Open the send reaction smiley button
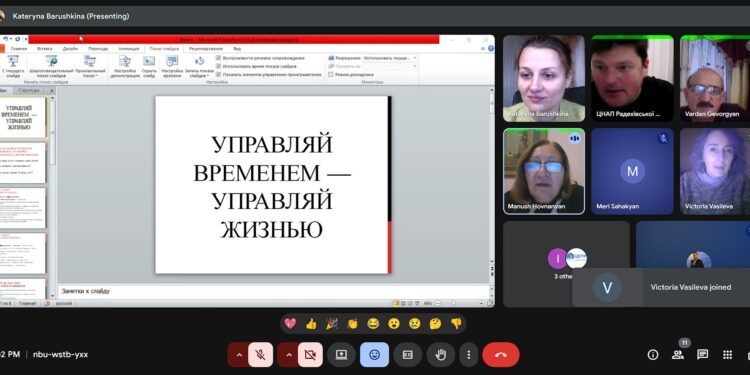This screenshot has width=750, height=375. pyautogui.click(x=375, y=354)
